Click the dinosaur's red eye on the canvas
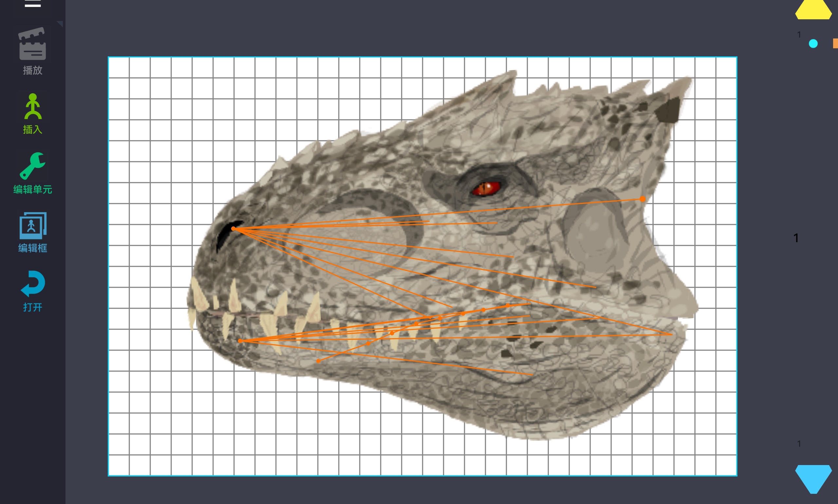Image resolution: width=838 pixels, height=504 pixels. (486, 189)
